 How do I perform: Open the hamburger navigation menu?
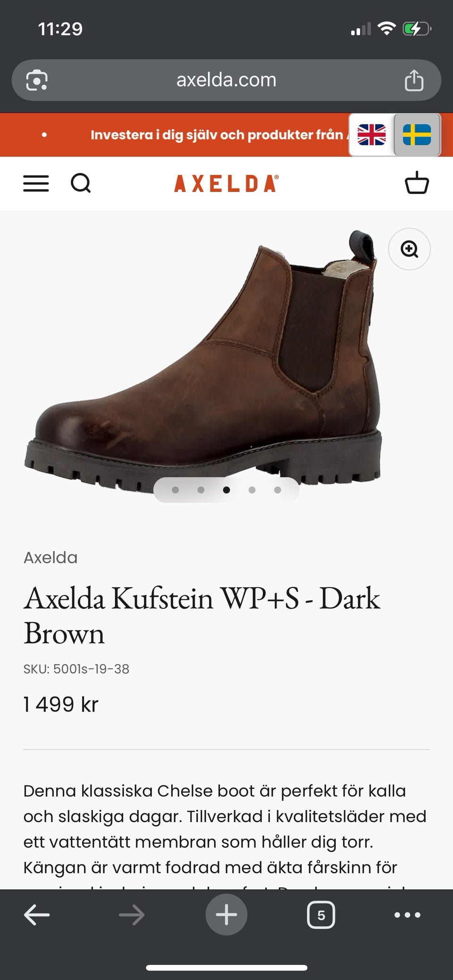point(36,183)
